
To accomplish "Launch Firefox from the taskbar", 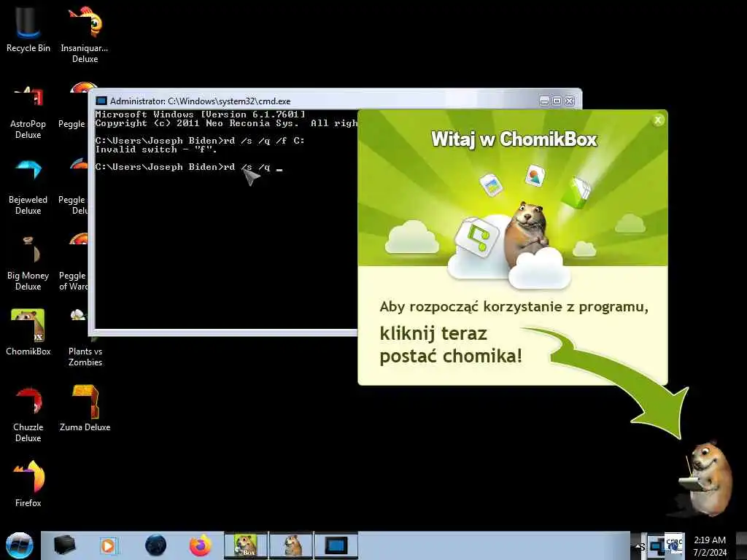I will coord(200,545).
